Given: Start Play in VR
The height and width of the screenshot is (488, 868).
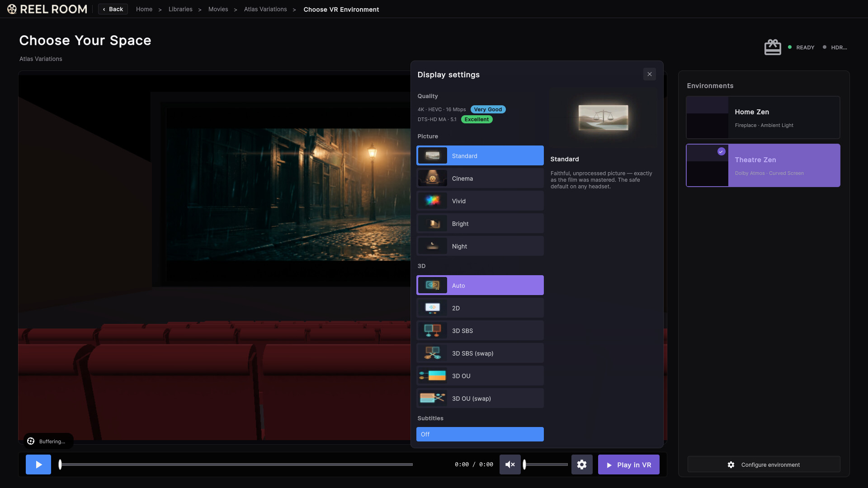Looking at the screenshot, I should click(629, 465).
